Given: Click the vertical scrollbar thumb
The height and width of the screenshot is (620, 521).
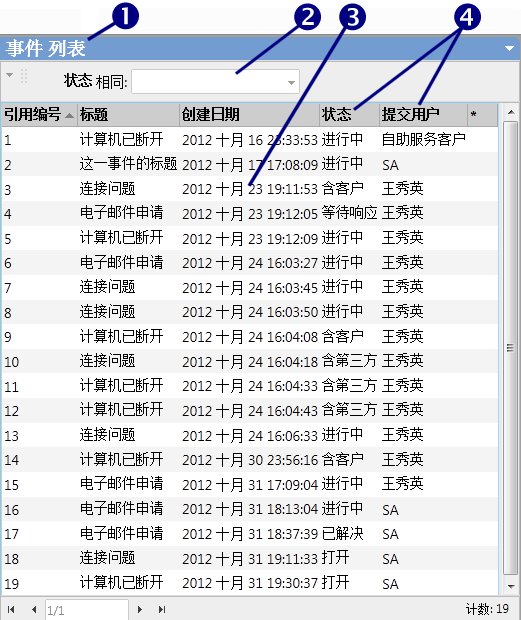Looking at the screenshot, I should pyautogui.click(x=511, y=348).
